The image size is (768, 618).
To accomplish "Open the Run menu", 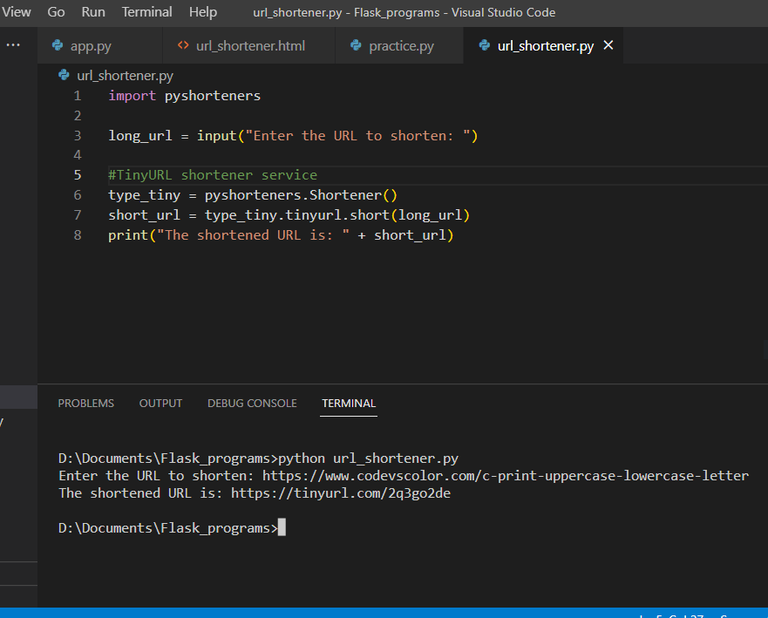I will [93, 12].
